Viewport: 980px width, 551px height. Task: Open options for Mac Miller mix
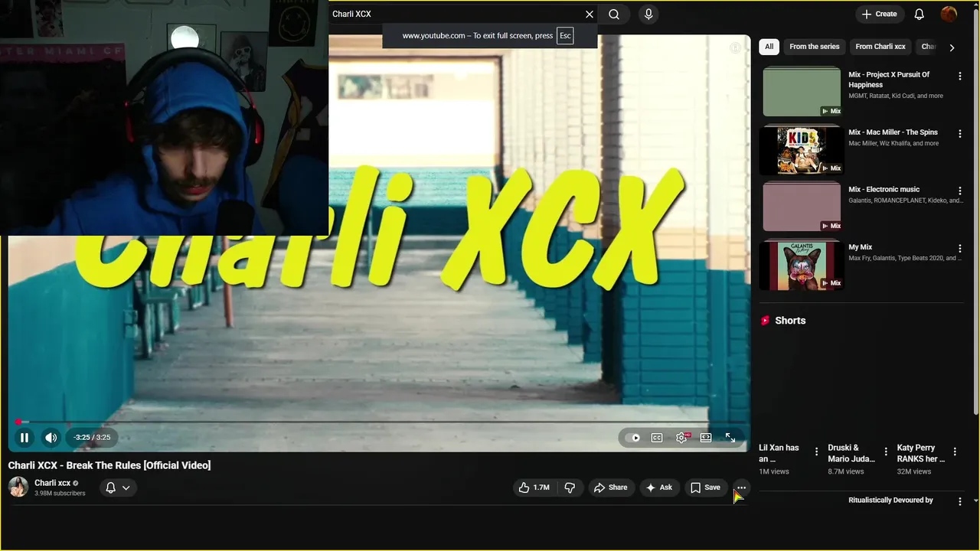[959, 133]
